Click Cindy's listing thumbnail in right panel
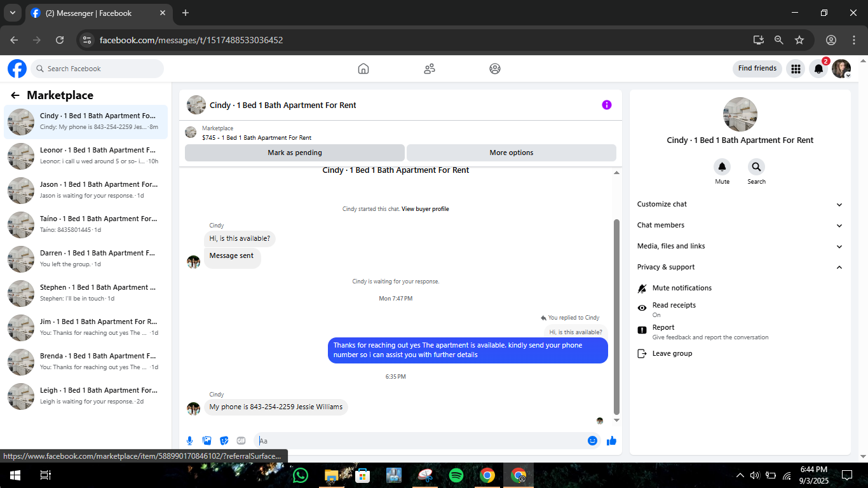 click(x=740, y=114)
